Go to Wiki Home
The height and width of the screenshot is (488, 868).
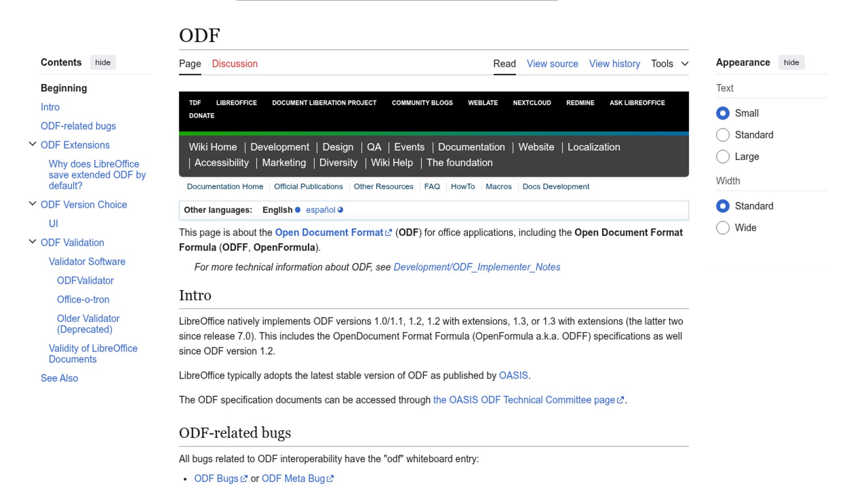click(213, 147)
